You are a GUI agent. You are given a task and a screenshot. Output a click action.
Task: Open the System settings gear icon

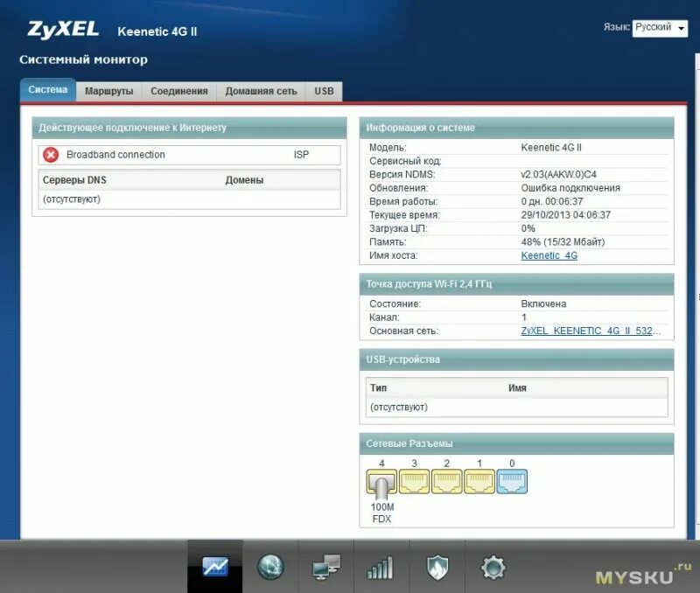[493, 568]
